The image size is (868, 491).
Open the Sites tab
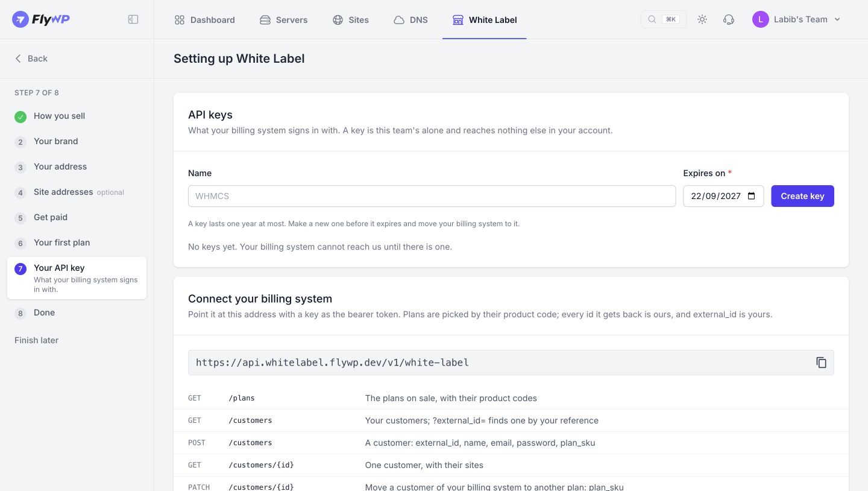click(x=351, y=20)
